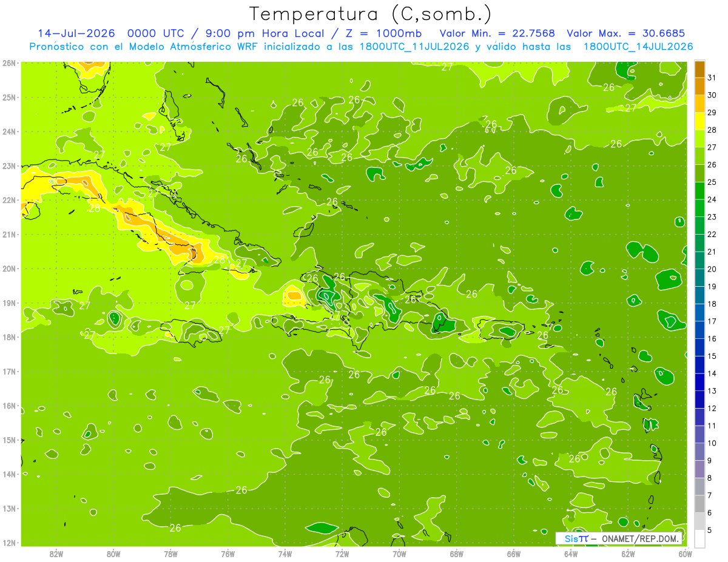Click the 15N latitude axis label
Viewport: 728px width, 562px height.
pyautogui.click(x=8, y=440)
